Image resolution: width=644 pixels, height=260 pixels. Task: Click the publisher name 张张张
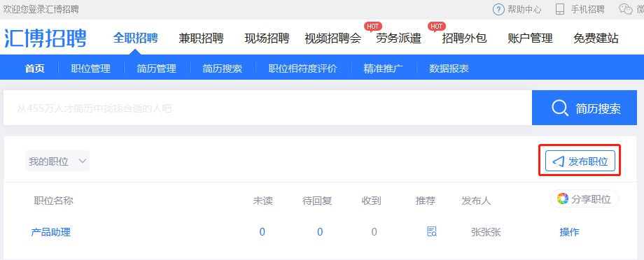tap(486, 232)
